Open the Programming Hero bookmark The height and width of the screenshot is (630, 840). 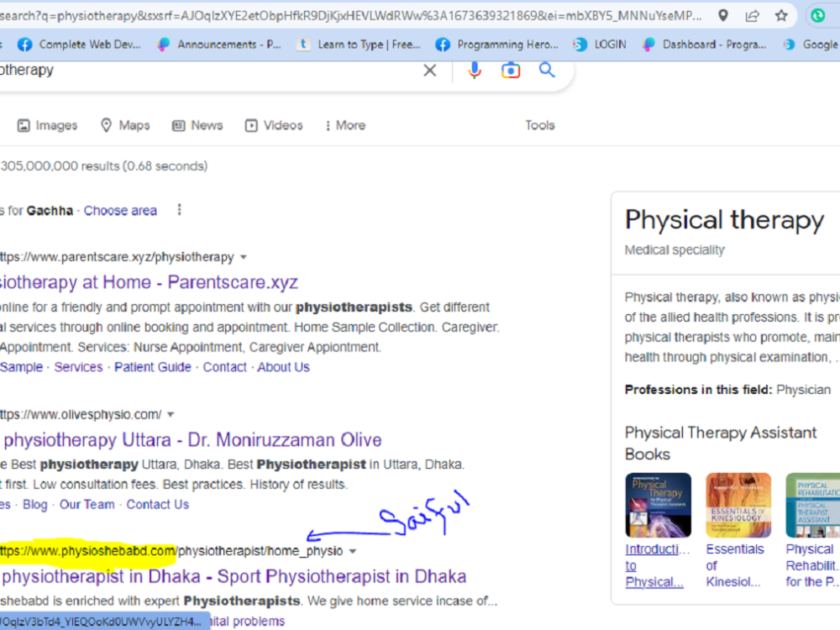497,45
